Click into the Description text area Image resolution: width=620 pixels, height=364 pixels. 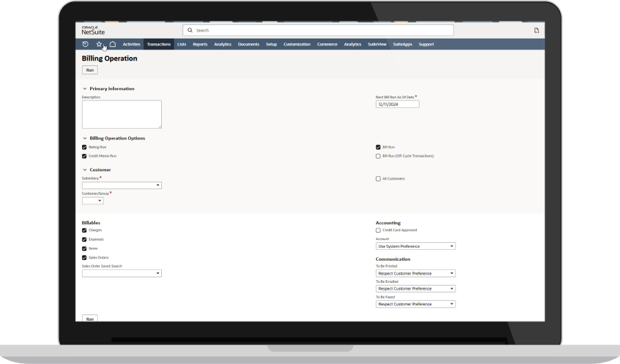click(x=121, y=114)
